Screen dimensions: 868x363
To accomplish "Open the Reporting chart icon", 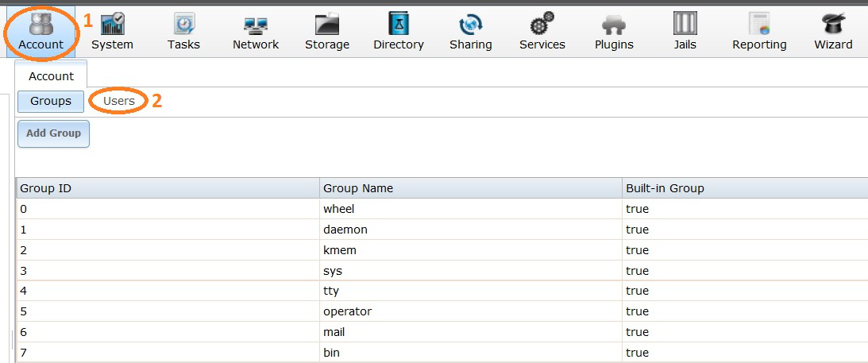I will coord(759,24).
